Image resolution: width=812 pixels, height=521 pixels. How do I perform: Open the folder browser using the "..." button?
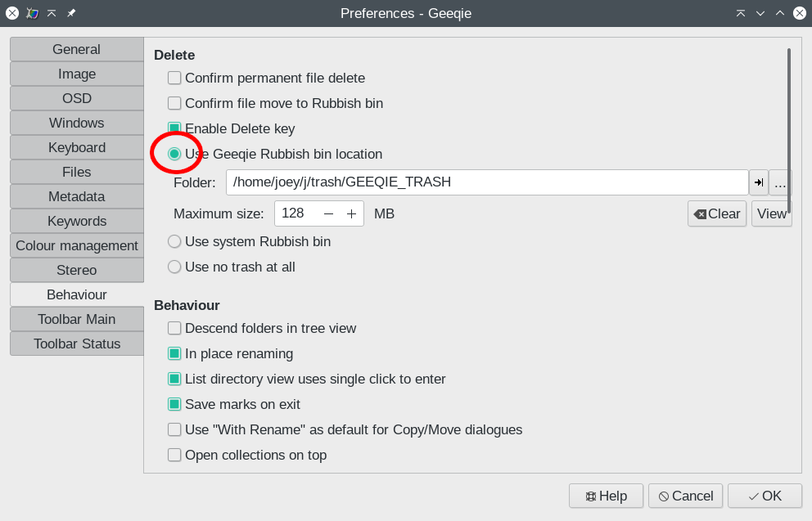tap(780, 182)
